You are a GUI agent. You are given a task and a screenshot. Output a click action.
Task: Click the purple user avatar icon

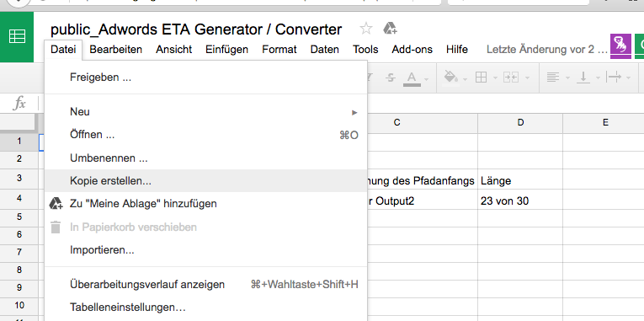point(620,46)
